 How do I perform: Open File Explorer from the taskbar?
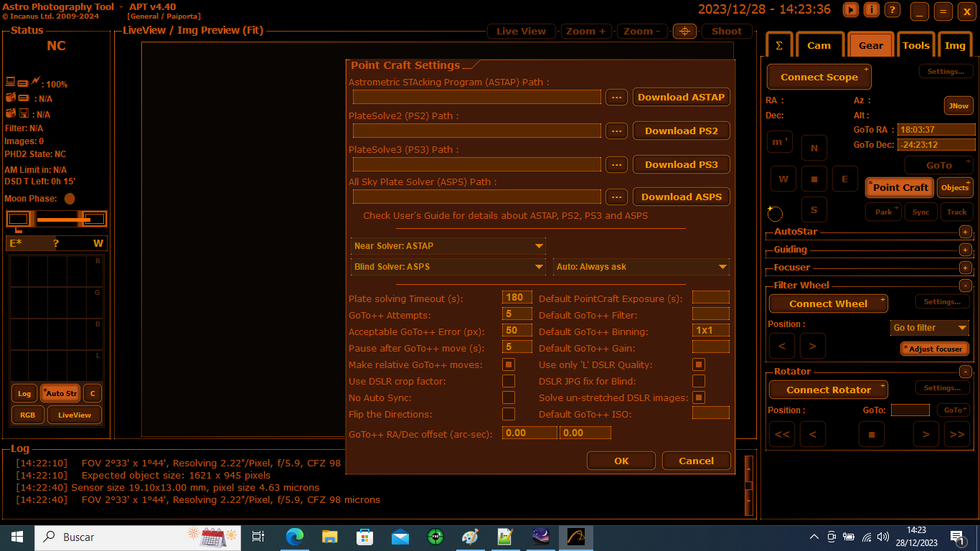(x=329, y=537)
